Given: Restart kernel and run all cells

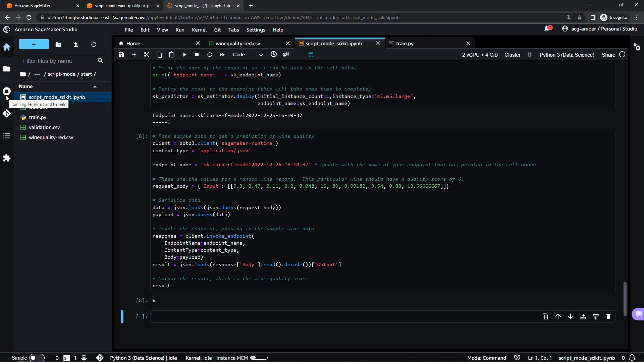Looking at the screenshot, I should [x=222, y=55].
